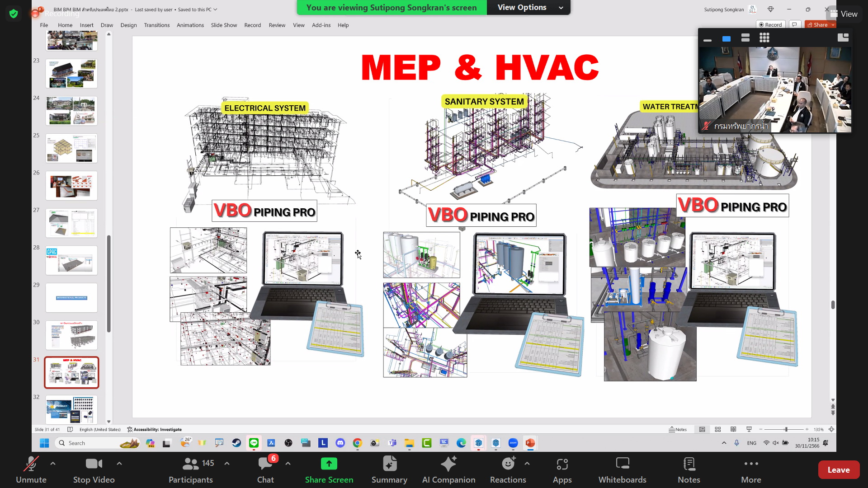Viewport: 868px width, 488px height.
Task: Start Slide Show from status bar
Action: [x=749, y=429]
